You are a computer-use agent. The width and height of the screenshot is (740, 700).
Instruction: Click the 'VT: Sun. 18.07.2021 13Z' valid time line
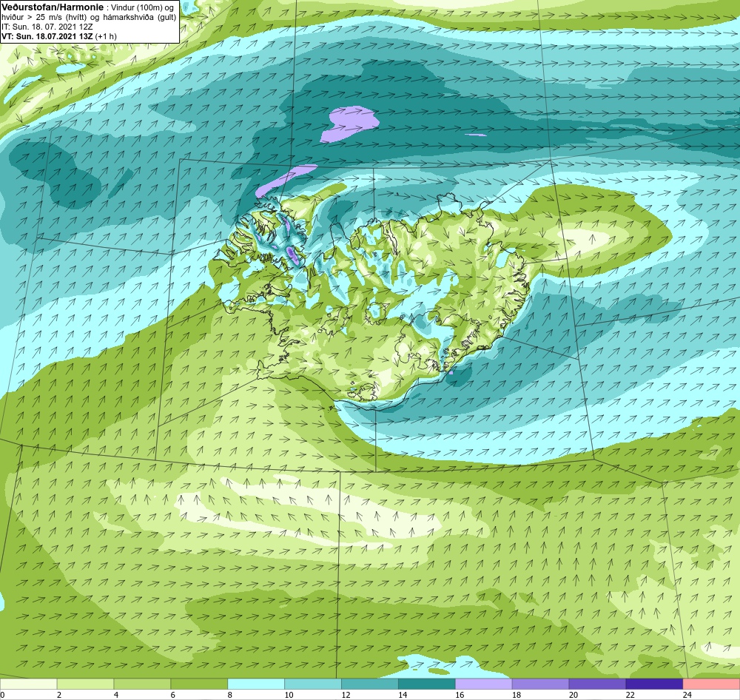(47, 36)
